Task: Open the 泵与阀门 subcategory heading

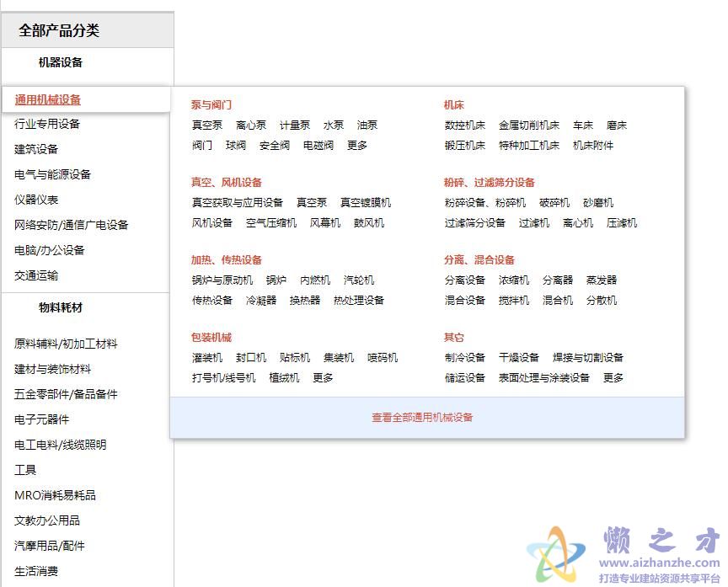Action: point(211,105)
